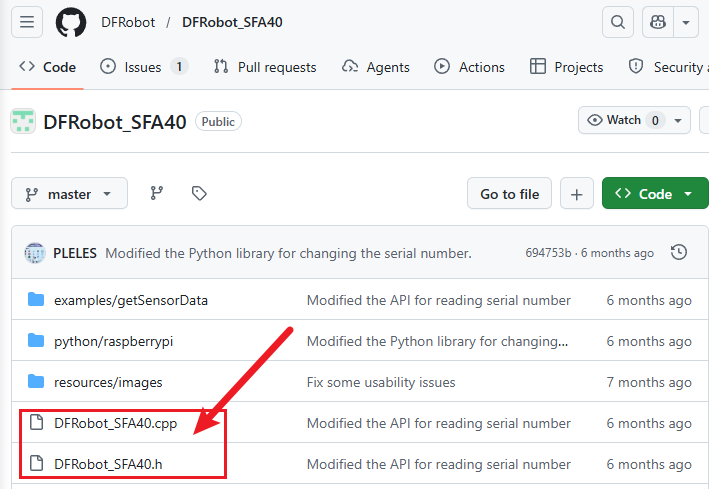Click the examples/getSensorData folder icon
The width and height of the screenshot is (709, 489).
coord(36,300)
